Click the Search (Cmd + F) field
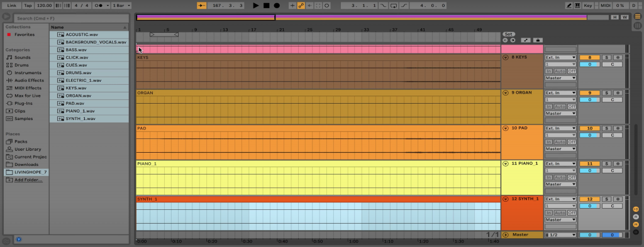Viewport: 644px width, 247px height. pos(72,18)
